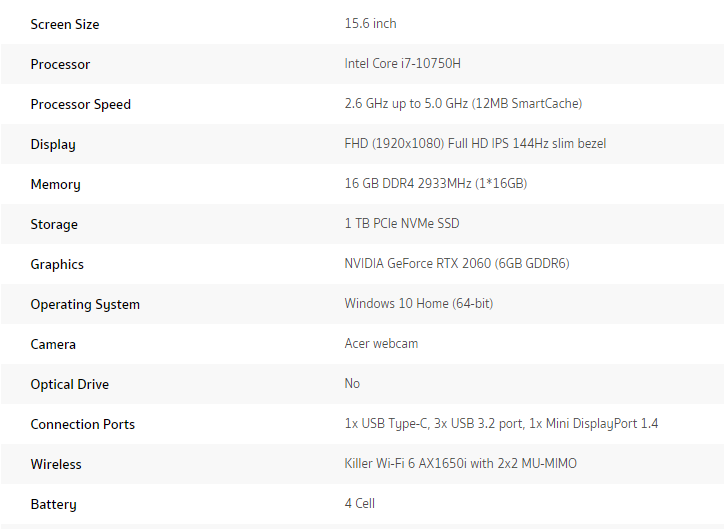The height and width of the screenshot is (529, 724).
Task: Click the Killer Wi-Fi 6 wireless value
Action: point(460,463)
